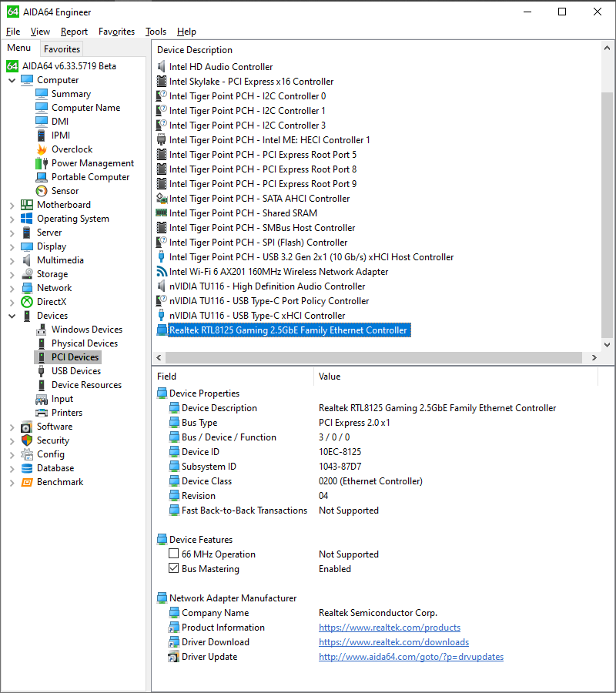Click the device list horizontal scrollbar thumb
This screenshot has width=616, height=693.
374,357
